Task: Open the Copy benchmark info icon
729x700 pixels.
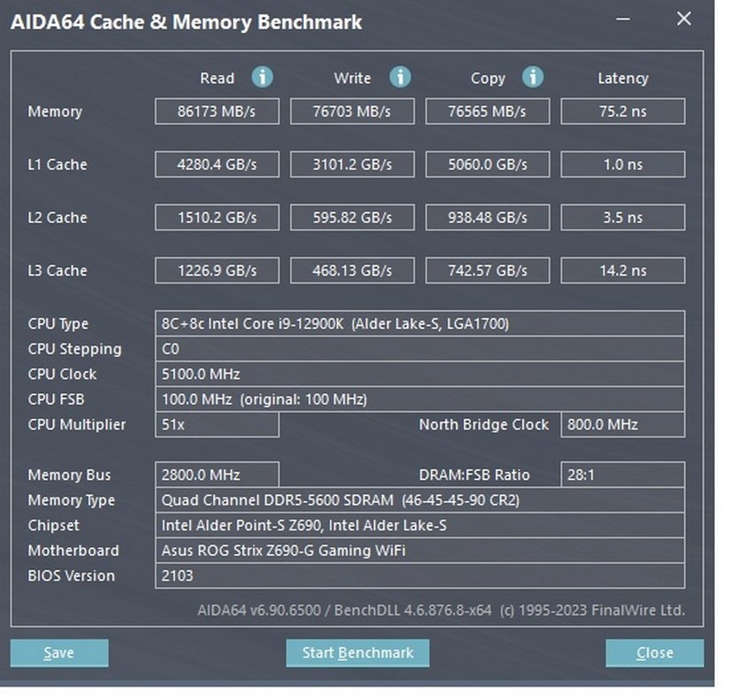Action: click(533, 77)
